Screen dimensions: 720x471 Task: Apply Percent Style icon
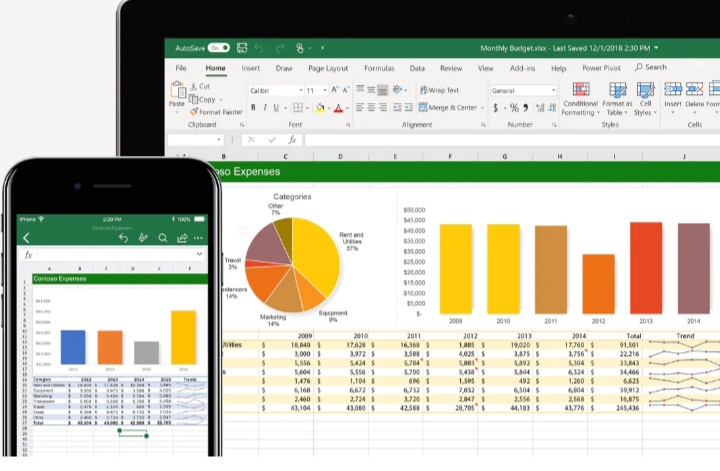[514, 108]
